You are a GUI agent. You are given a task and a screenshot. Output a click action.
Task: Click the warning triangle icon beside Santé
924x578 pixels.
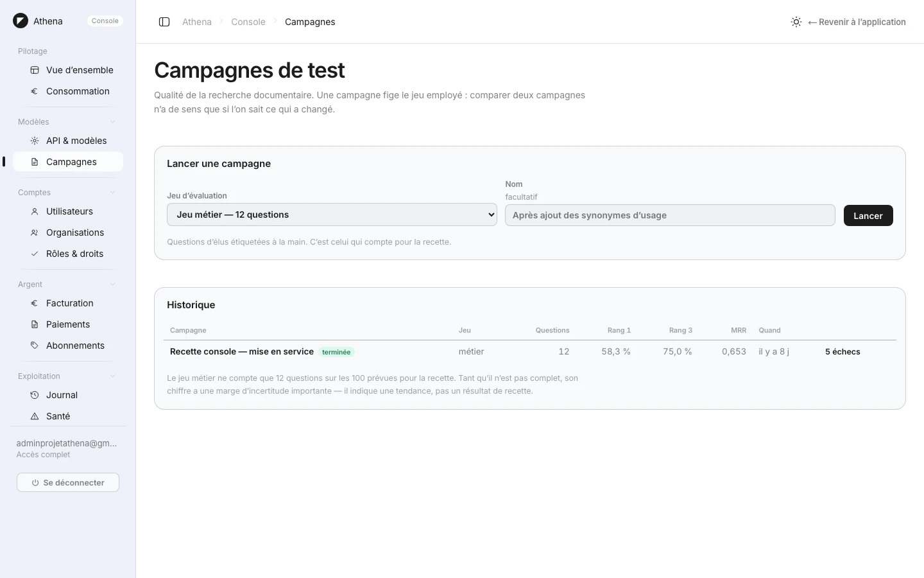pos(35,416)
